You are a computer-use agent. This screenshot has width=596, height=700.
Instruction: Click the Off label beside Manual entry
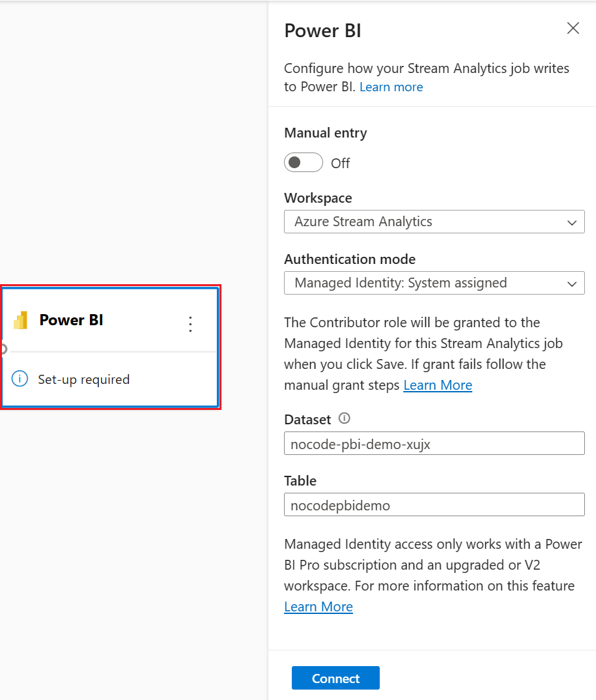click(x=341, y=164)
